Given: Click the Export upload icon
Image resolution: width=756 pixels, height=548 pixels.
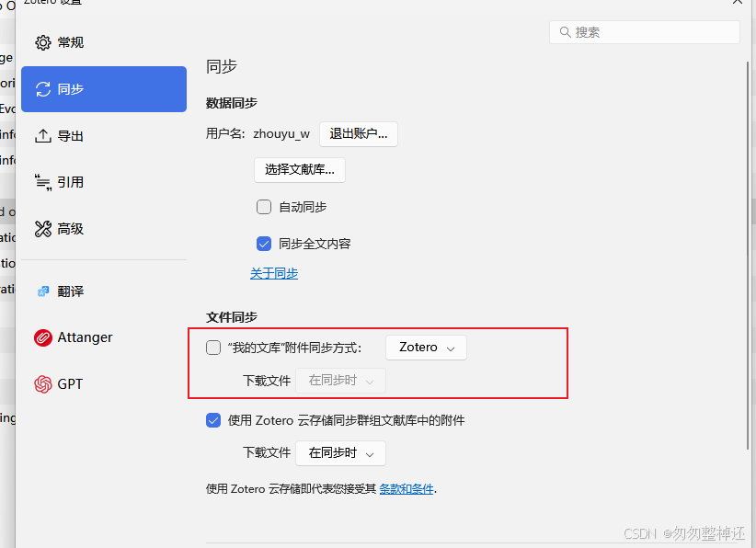Looking at the screenshot, I should [43, 136].
